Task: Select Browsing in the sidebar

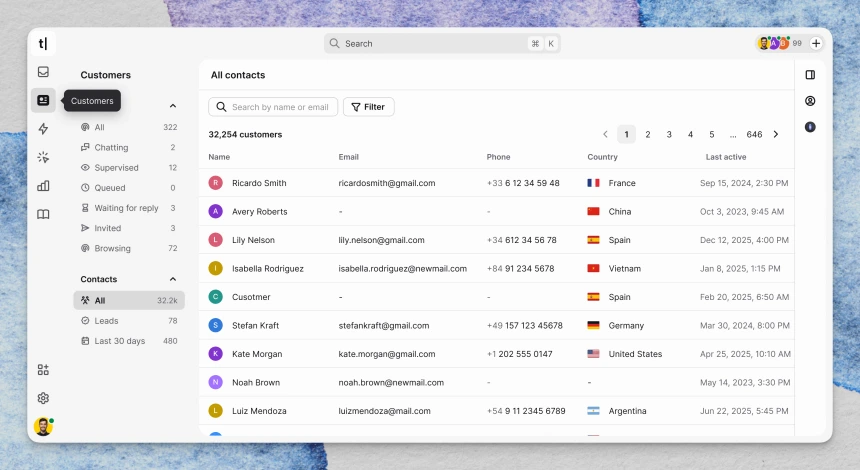Action: point(129,248)
